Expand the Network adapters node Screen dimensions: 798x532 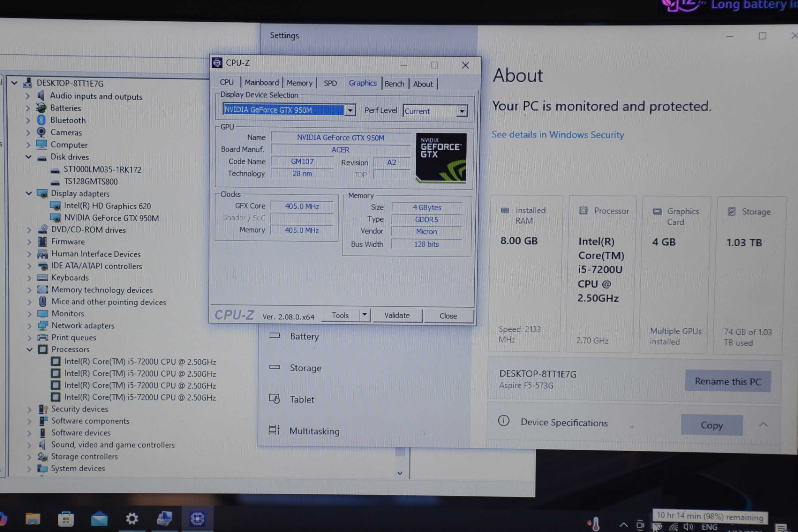(29, 326)
